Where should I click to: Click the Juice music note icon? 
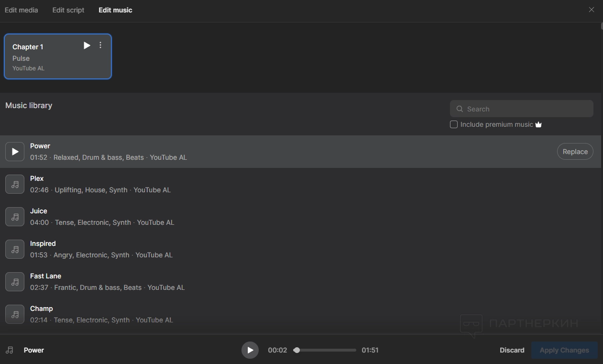coord(15,217)
